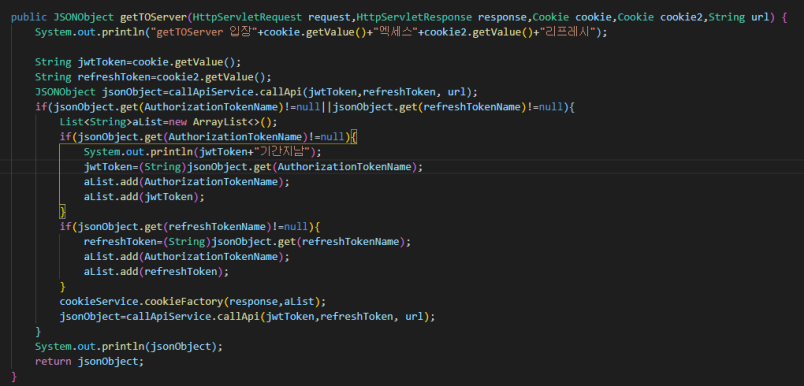
Task: Click the line 'String jwtToken=cookie.getValue();'
Action: click(x=138, y=62)
